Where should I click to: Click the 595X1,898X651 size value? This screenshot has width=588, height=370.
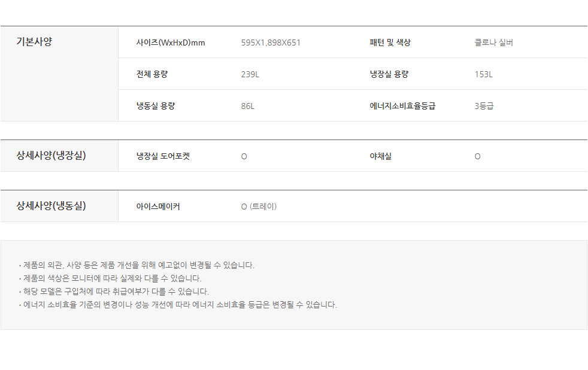click(x=271, y=43)
